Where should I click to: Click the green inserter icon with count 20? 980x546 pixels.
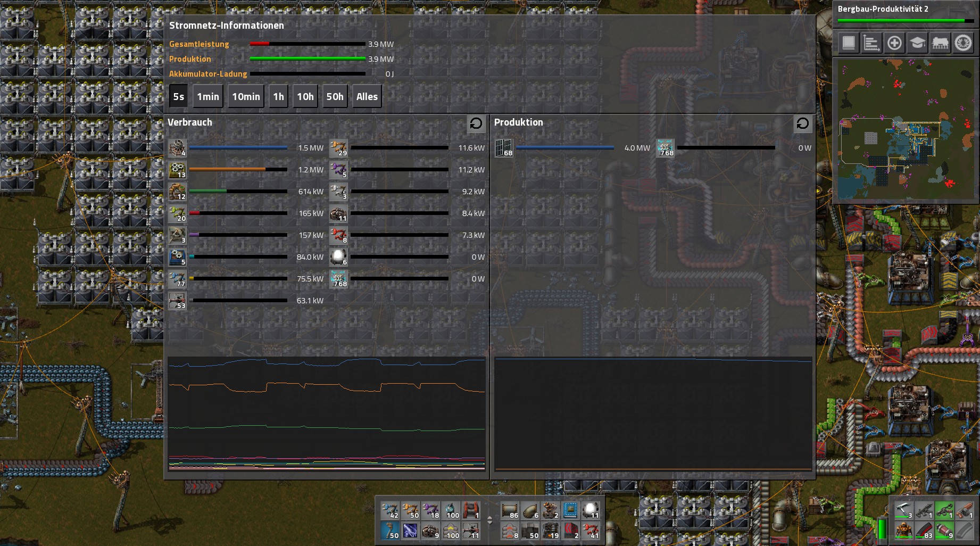177,213
